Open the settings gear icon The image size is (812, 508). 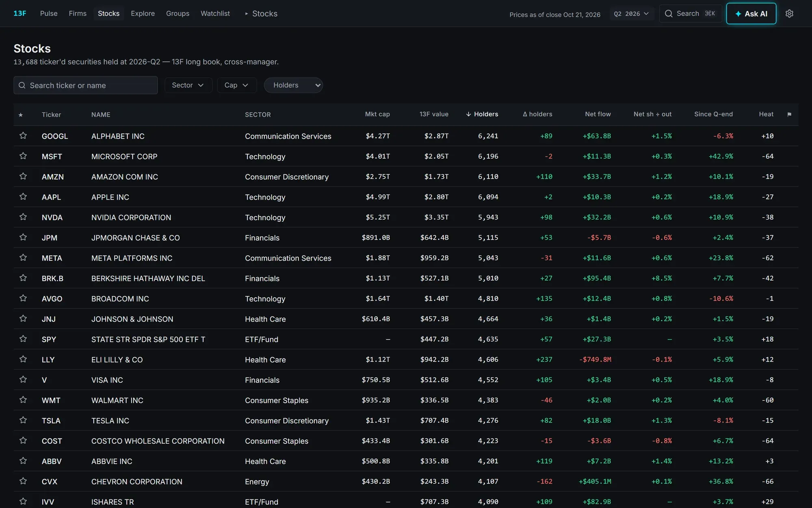pos(789,13)
